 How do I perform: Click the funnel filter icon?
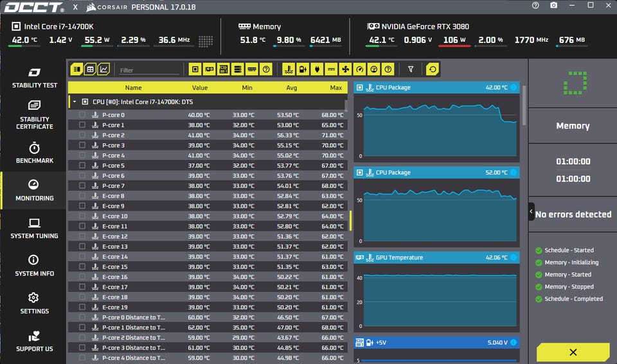(411, 69)
